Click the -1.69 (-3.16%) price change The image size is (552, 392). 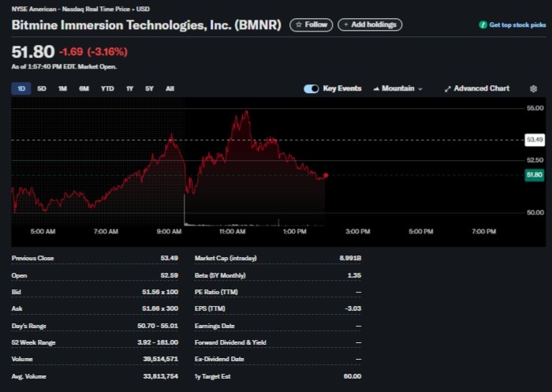point(93,52)
